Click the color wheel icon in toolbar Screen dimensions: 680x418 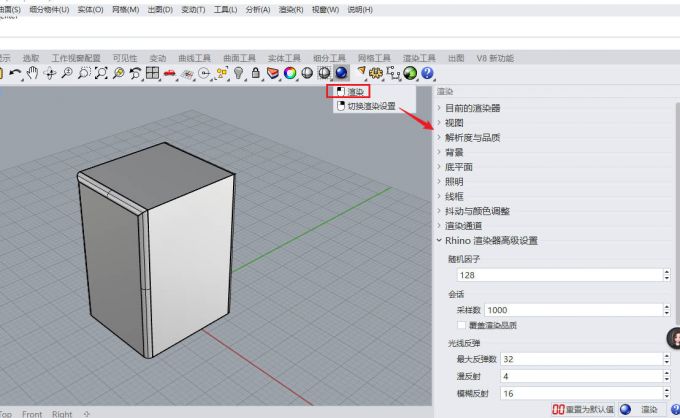290,73
